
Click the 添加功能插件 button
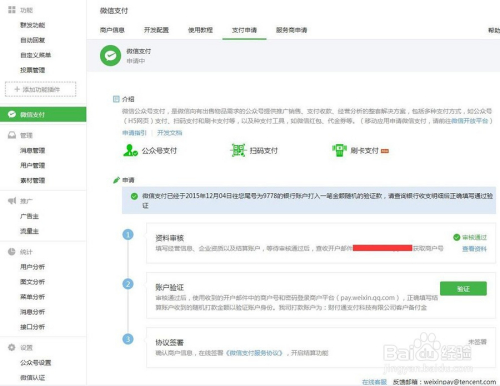pyautogui.click(x=41, y=89)
